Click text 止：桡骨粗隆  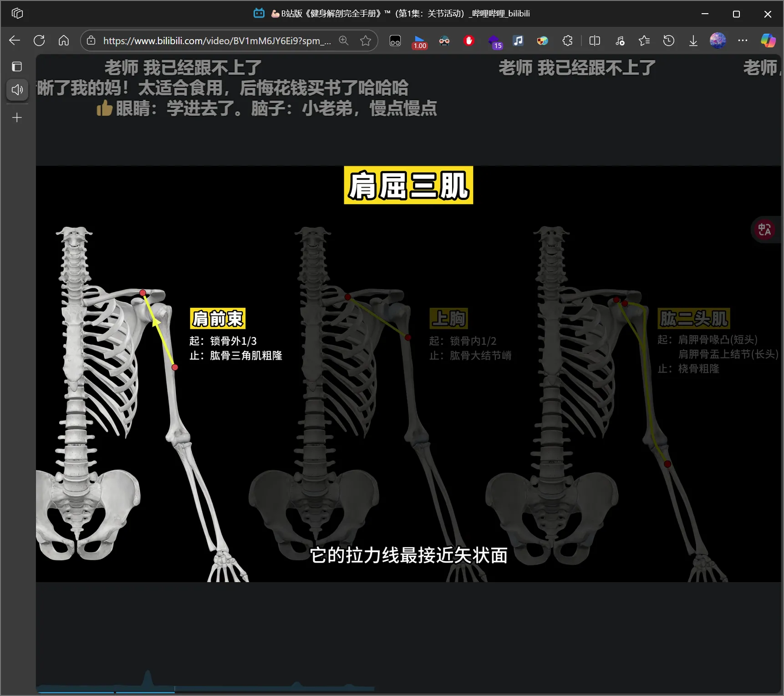pos(688,368)
